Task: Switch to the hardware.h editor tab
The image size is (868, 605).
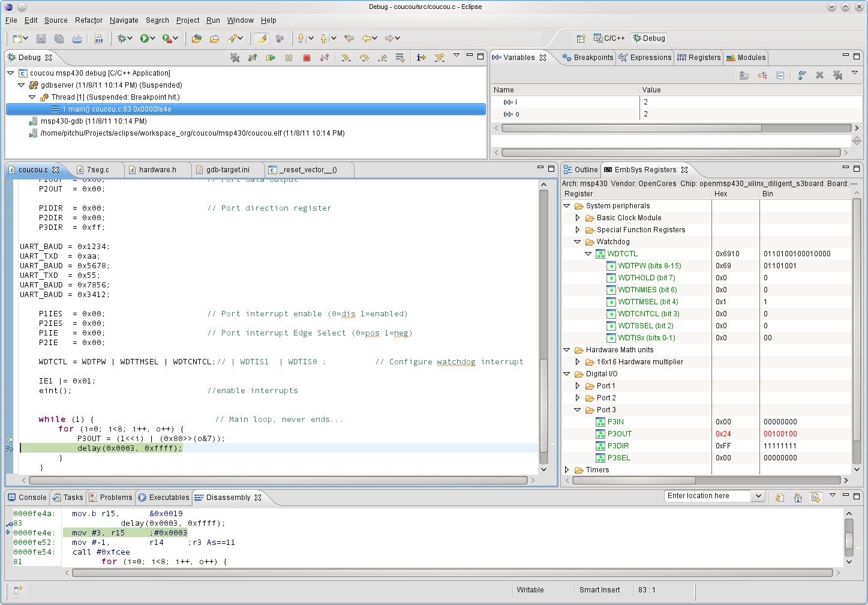Action: 157,170
